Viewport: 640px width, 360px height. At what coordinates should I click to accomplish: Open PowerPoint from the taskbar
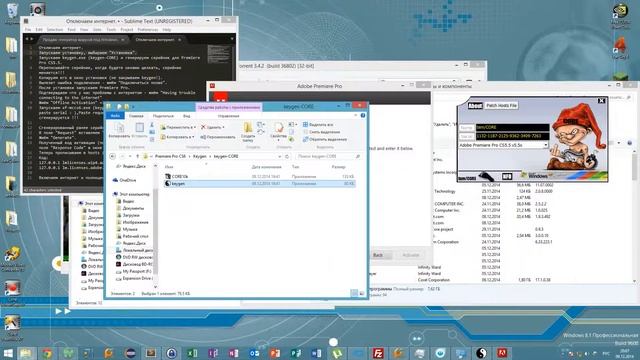[275, 353]
